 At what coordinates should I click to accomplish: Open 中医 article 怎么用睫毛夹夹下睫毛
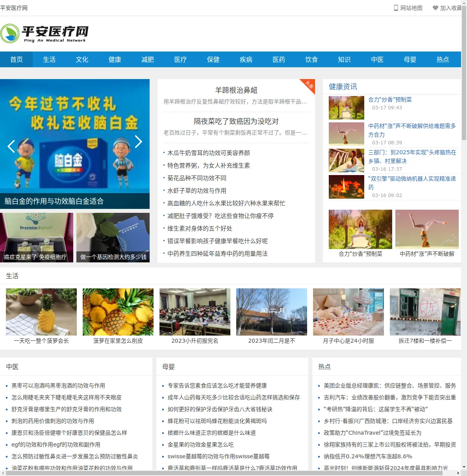click(67, 398)
